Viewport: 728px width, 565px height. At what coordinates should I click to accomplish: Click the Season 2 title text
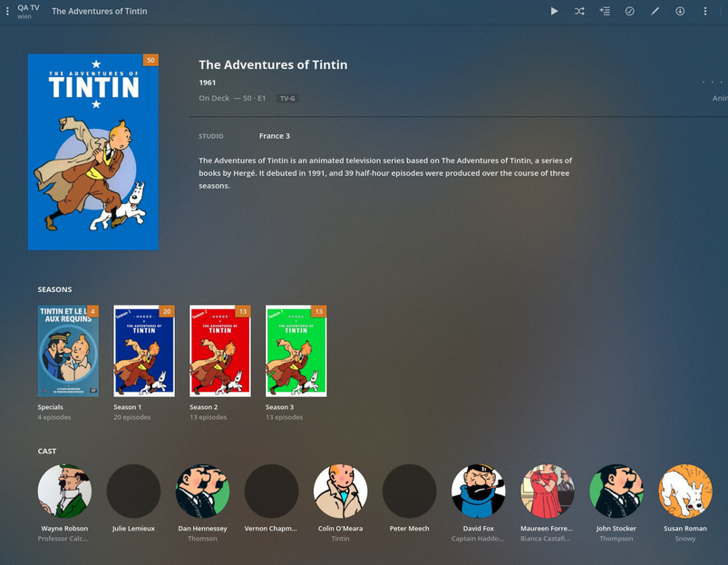203,407
